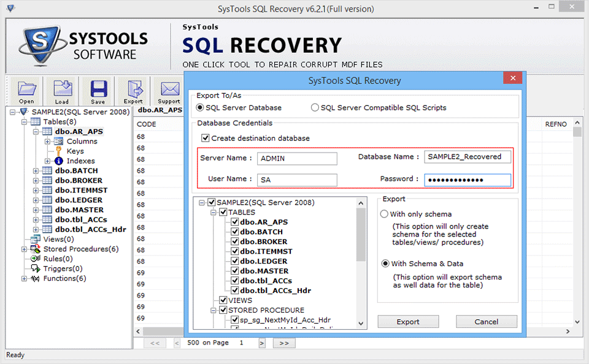Click the Keys key icon in left tree

click(59, 151)
